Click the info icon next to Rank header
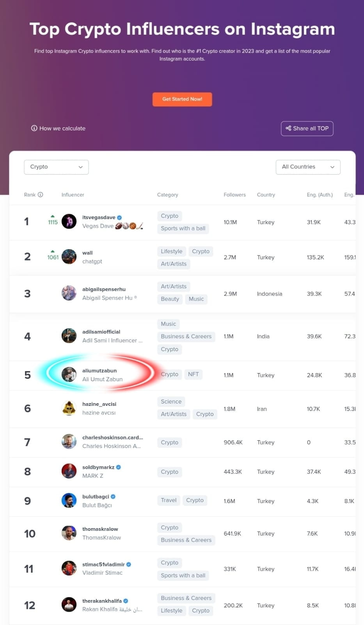 [x=41, y=195]
